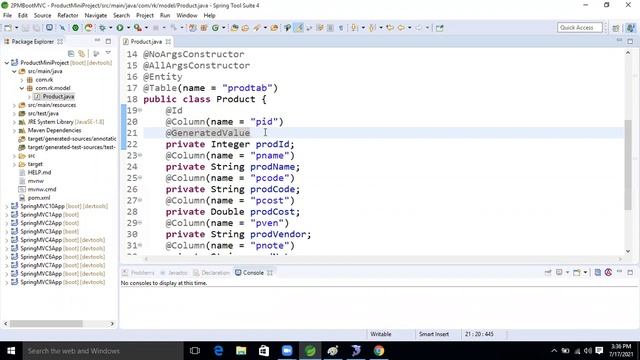Click the New wizard toolbar icon

tap(8, 28)
